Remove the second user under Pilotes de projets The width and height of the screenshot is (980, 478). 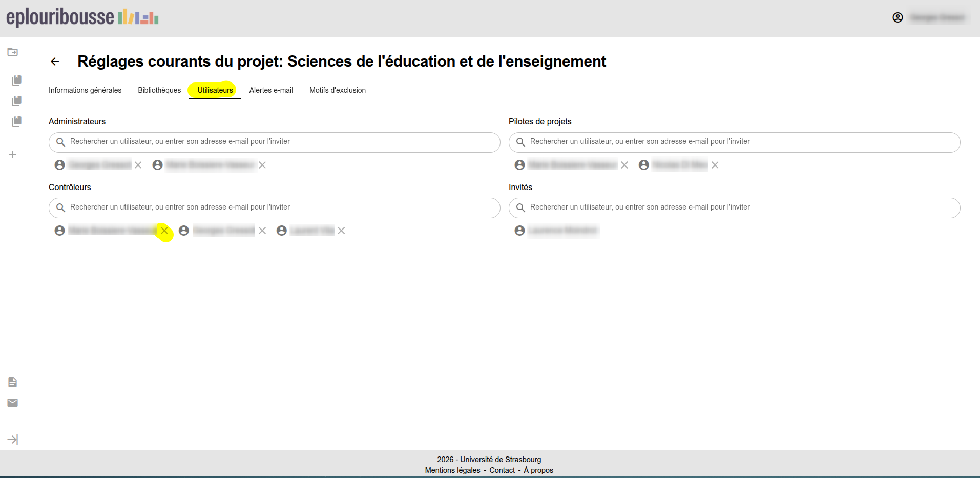click(x=715, y=165)
